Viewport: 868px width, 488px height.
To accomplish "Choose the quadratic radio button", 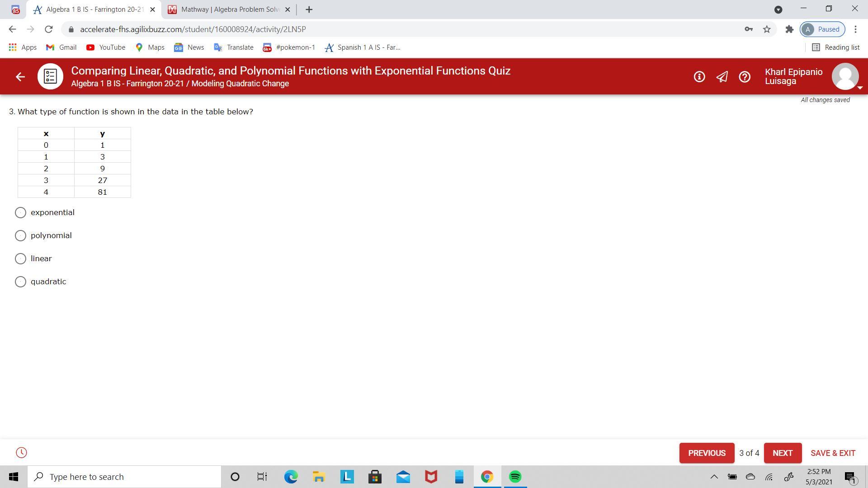I will 20,282.
